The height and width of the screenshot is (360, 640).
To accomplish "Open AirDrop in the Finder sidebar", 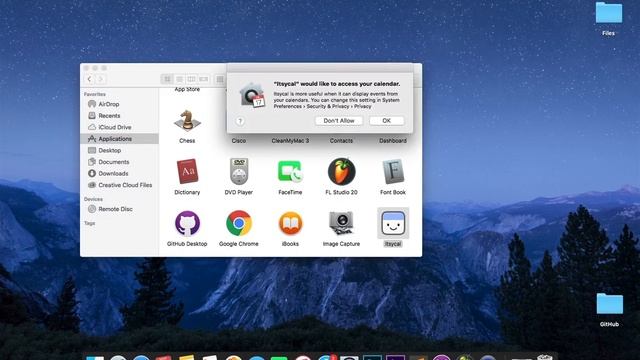I will click(x=119, y=104).
